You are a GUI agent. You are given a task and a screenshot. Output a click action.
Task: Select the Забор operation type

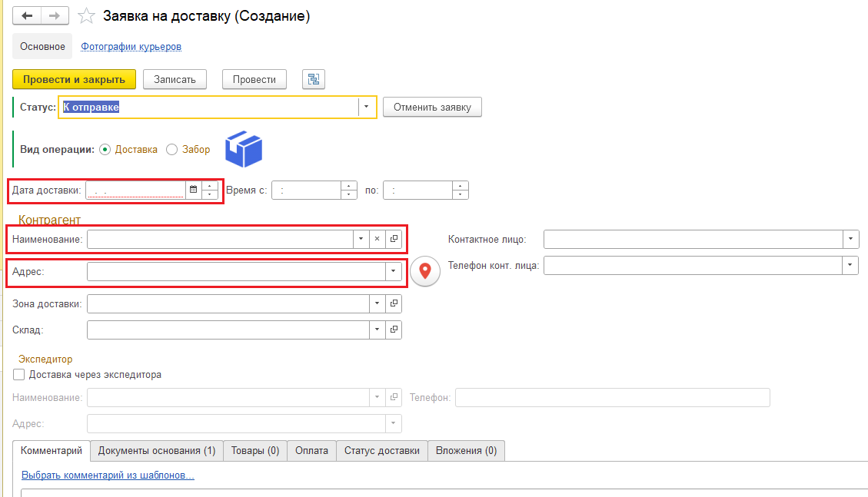click(188, 149)
